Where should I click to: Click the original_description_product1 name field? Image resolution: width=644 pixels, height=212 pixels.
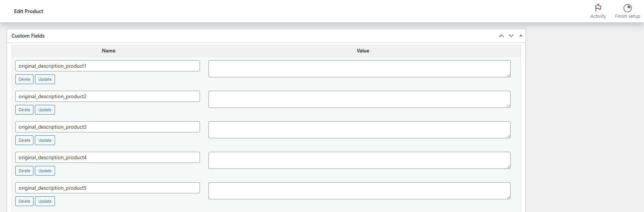pyautogui.click(x=107, y=66)
